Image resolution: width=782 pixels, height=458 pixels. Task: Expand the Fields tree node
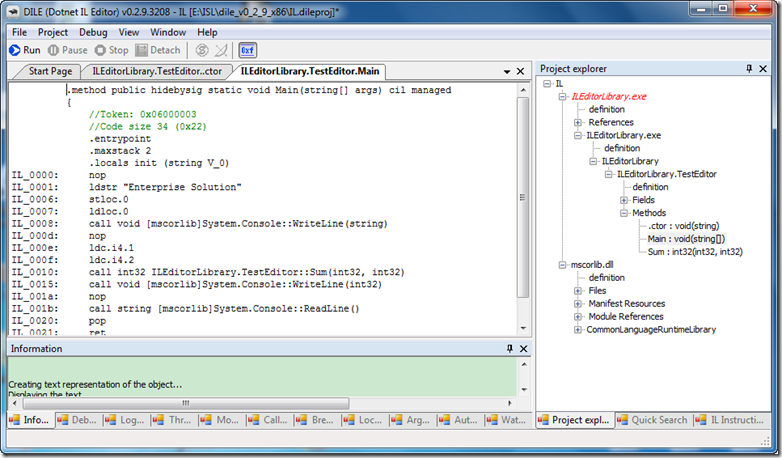[624, 200]
